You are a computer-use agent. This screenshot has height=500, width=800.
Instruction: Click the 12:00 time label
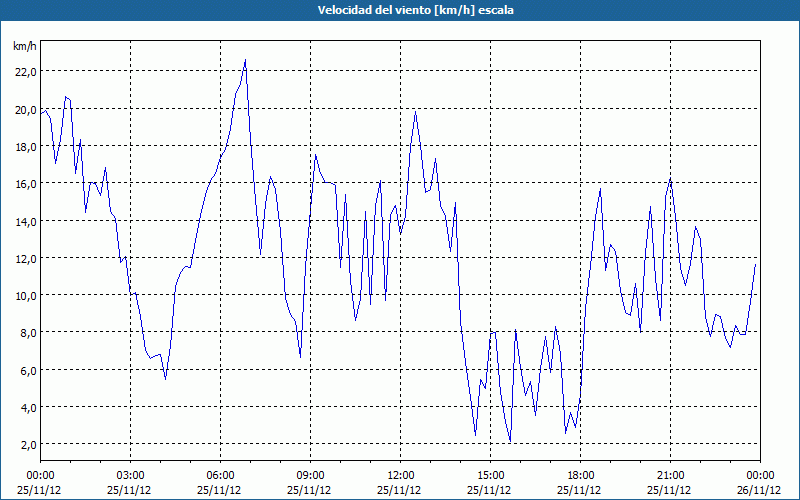[x=401, y=476]
